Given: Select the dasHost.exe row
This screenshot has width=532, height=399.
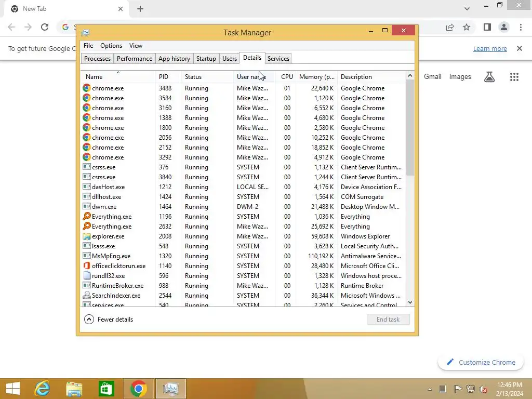Looking at the screenshot, I should 243,187.
